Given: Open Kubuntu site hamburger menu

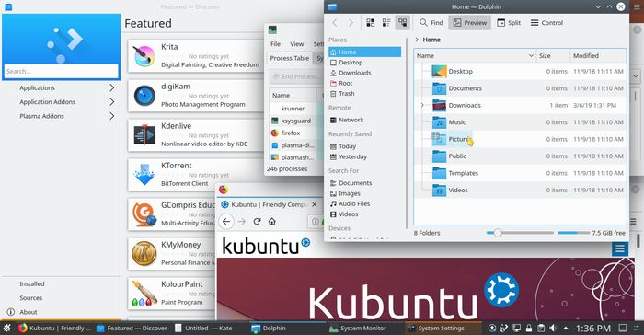Looking at the screenshot, I should pos(620,248).
